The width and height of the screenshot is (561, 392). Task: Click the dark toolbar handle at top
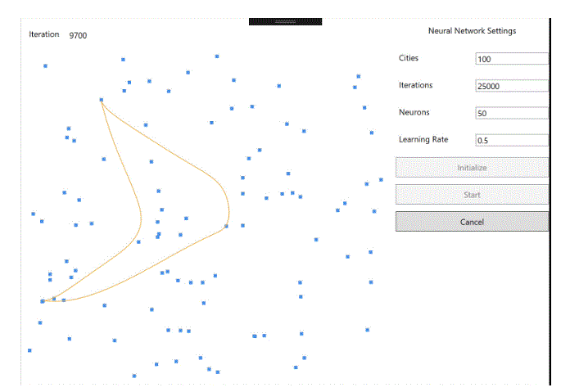click(x=285, y=21)
